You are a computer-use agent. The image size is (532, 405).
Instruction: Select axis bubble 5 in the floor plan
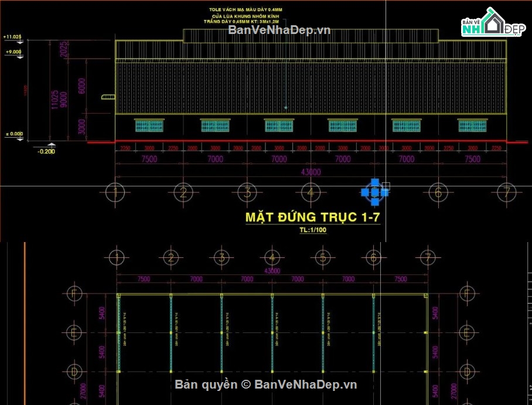tap(323, 258)
